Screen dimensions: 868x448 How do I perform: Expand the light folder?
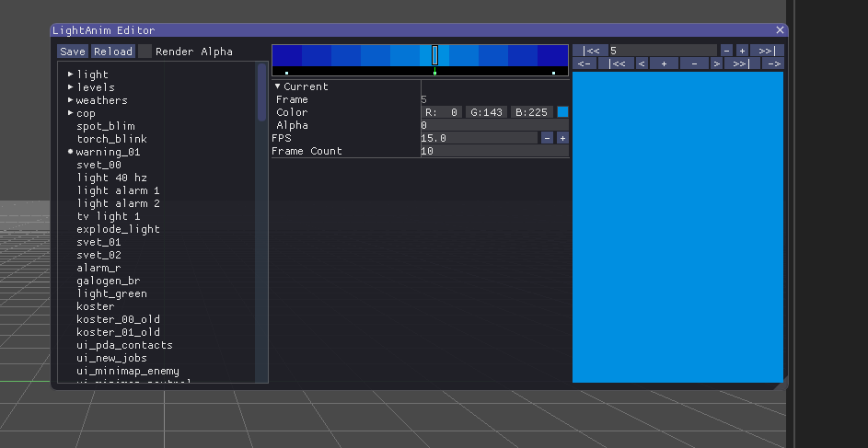click(x=71, y=74)
